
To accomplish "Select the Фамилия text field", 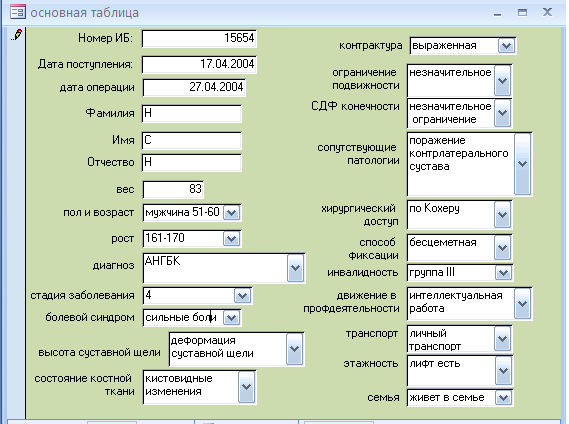I will pyautogui.click(x=192, y=113).
